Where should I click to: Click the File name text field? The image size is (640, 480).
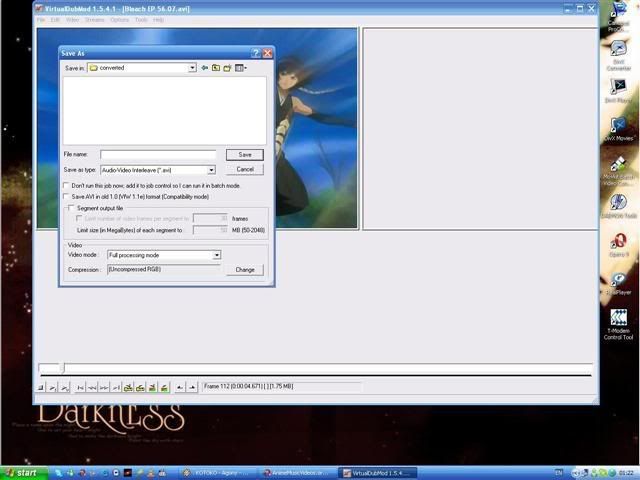tap(157, 155)
